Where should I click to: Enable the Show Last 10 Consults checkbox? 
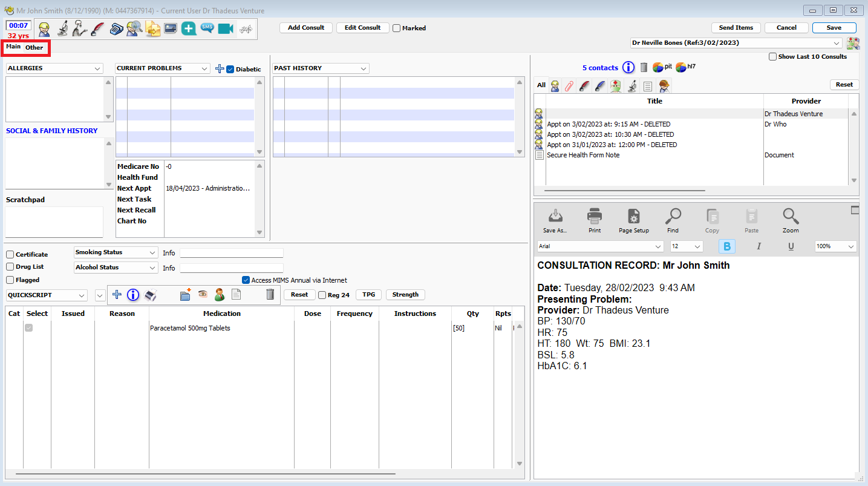[x=772, y=56]
